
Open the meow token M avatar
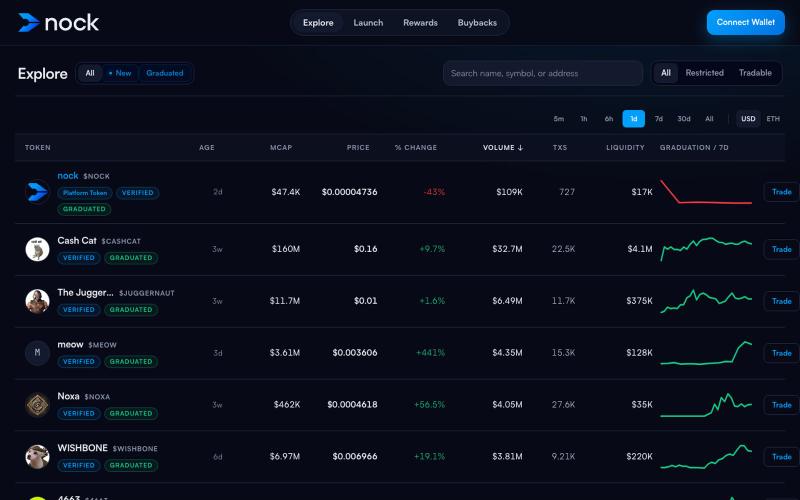(x=37, y=353)
